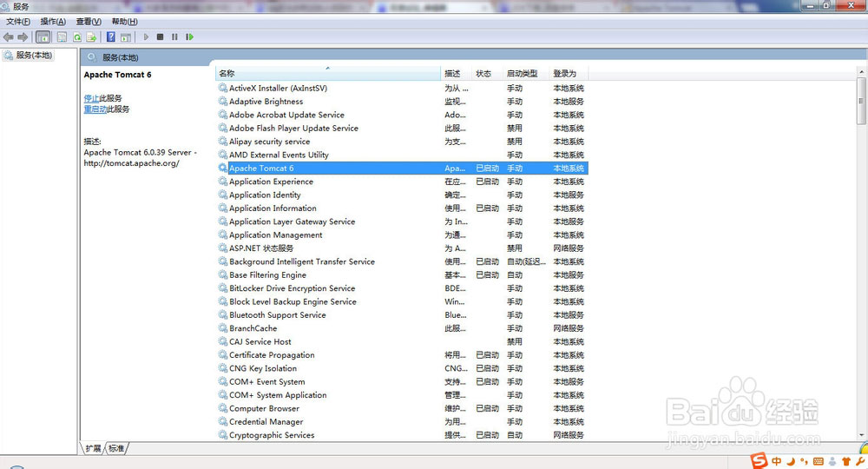Screen dimensions: 868x469
Task: Click the 停止 link to stop the service
Action: pyautogui.click(x=91, y=98)
